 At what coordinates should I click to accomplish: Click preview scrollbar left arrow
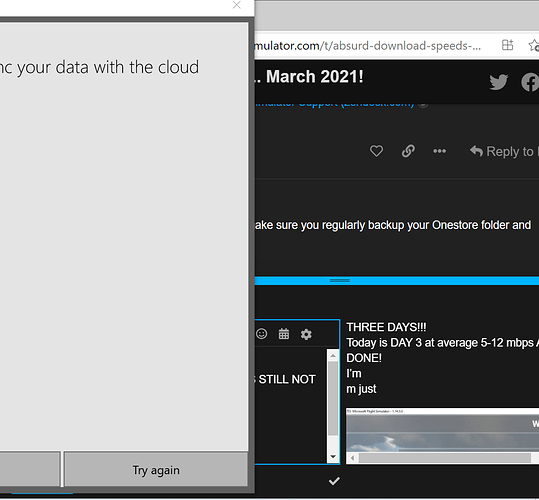point(352,458)
